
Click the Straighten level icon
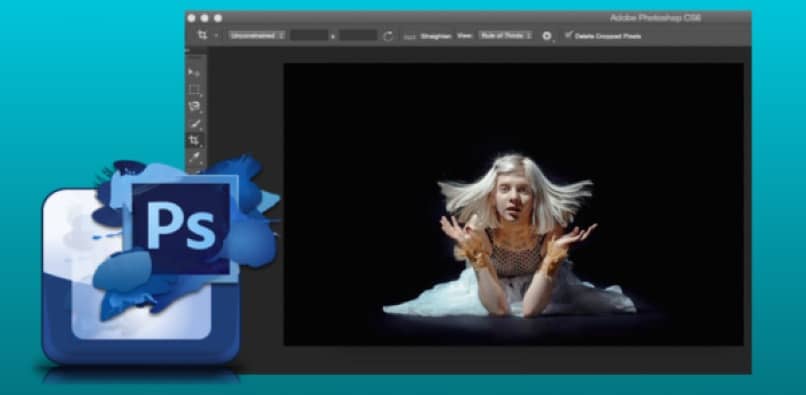click(410, 37)
